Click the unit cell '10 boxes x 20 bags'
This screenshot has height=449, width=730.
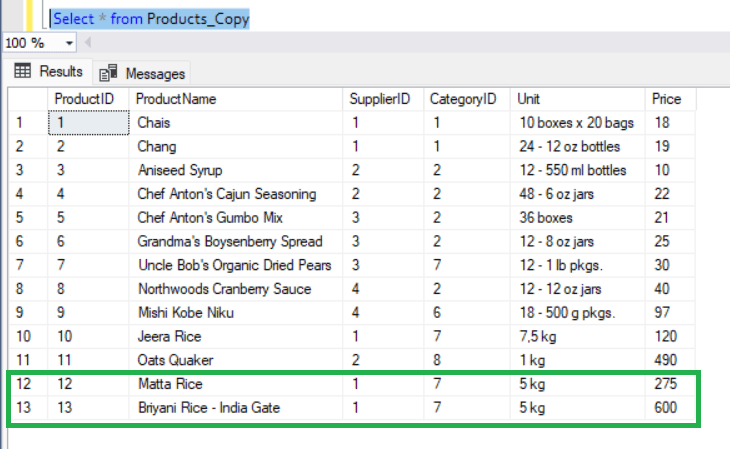[576, 123]
